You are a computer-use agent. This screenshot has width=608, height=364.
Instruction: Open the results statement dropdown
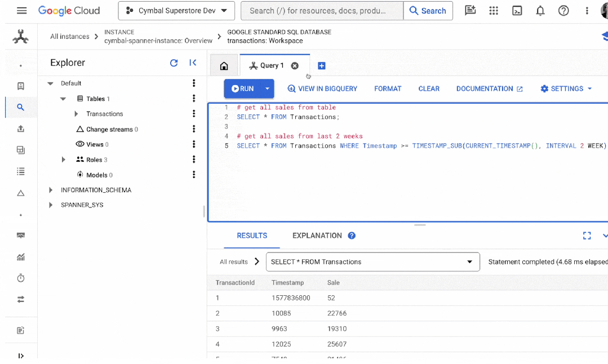click(372, 262)
